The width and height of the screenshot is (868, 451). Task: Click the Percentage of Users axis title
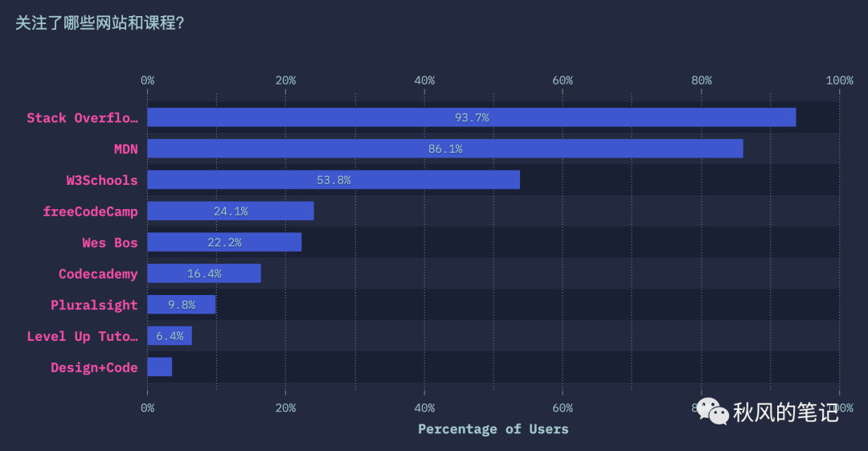coord(493,428)
